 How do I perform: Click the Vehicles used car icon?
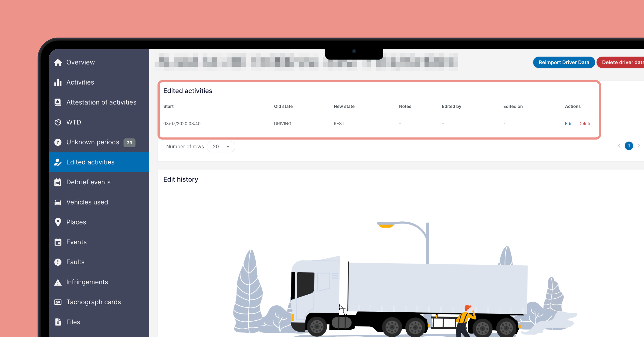point(58,202)
